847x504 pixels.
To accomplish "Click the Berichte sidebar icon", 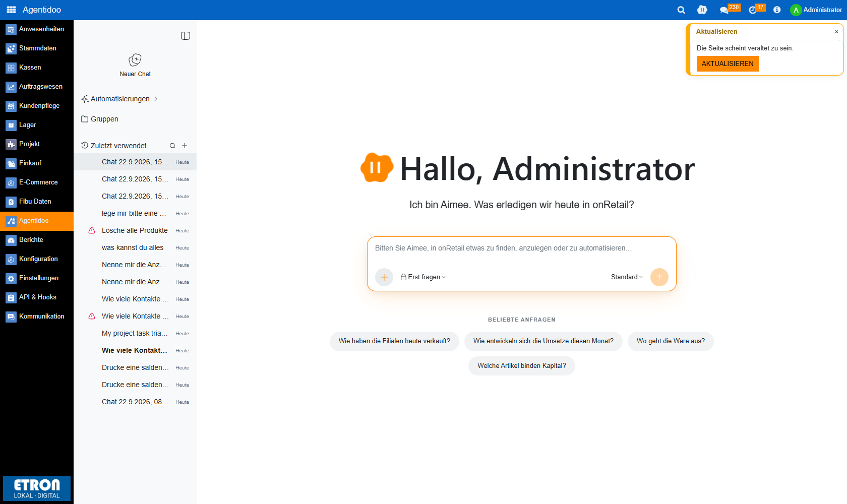I will point(11,240).
